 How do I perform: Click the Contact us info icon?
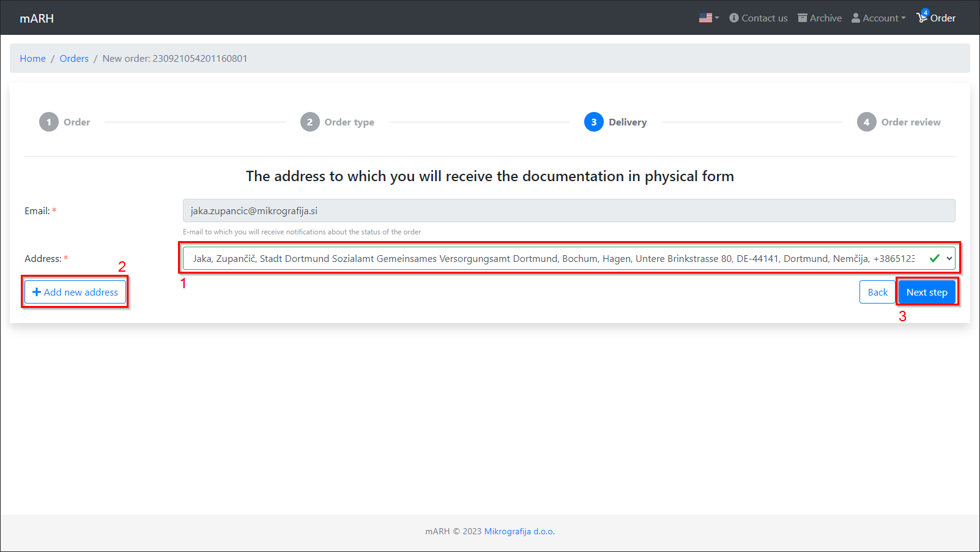pyautogui.click(x=734, y=18)
